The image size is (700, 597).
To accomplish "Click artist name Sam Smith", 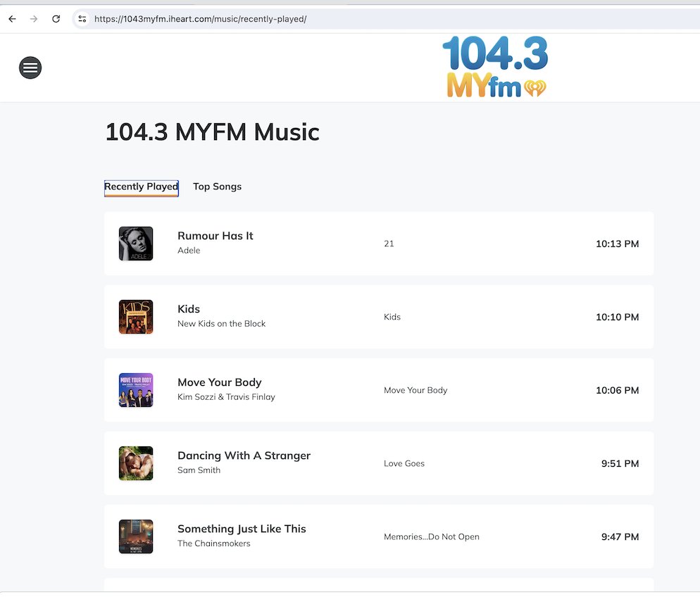I will (199, 470).
